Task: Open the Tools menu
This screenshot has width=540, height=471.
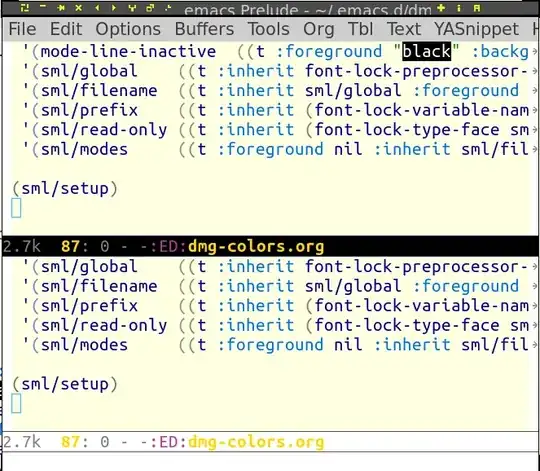Action: [x=269, y=29]
